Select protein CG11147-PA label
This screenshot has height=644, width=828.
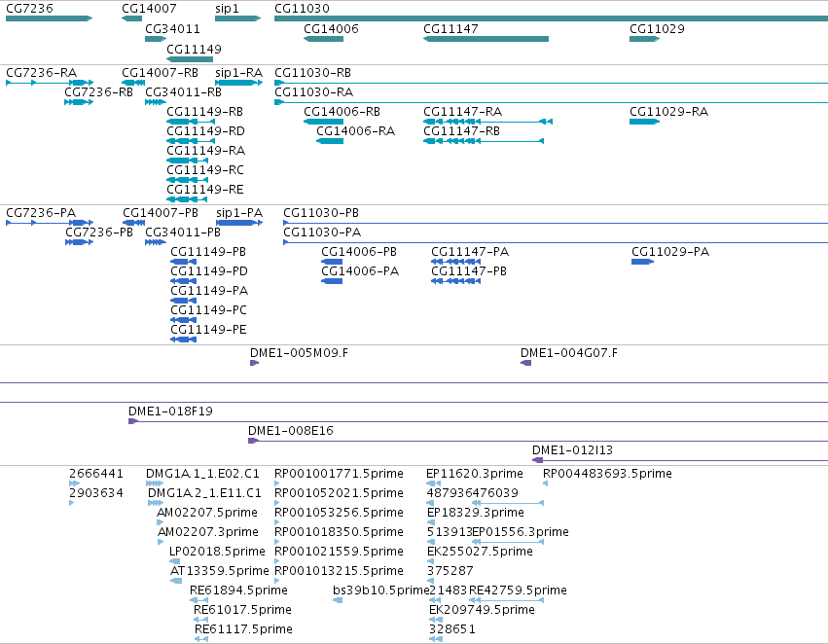470,252
